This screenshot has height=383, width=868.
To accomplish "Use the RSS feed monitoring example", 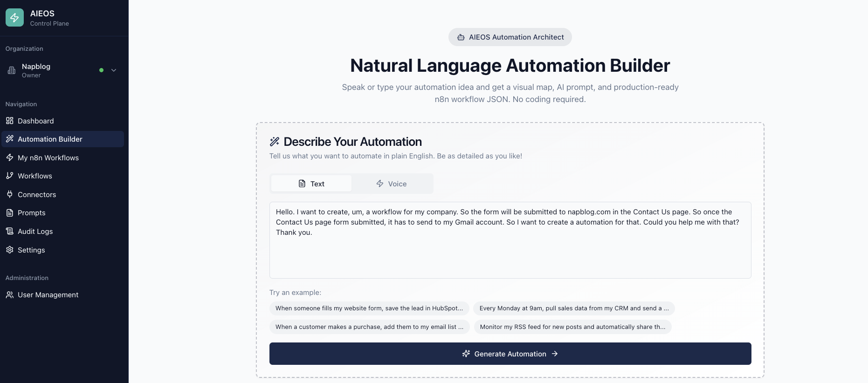I will pos(573,327).
